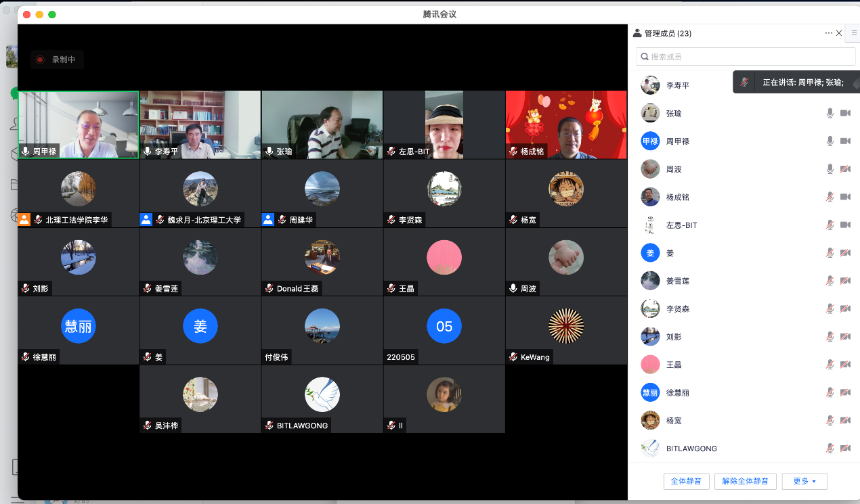Click 杨成铭's muted microphone icon in list
Viewport: 860px width, 504px height.
click(x=830, y=197)
